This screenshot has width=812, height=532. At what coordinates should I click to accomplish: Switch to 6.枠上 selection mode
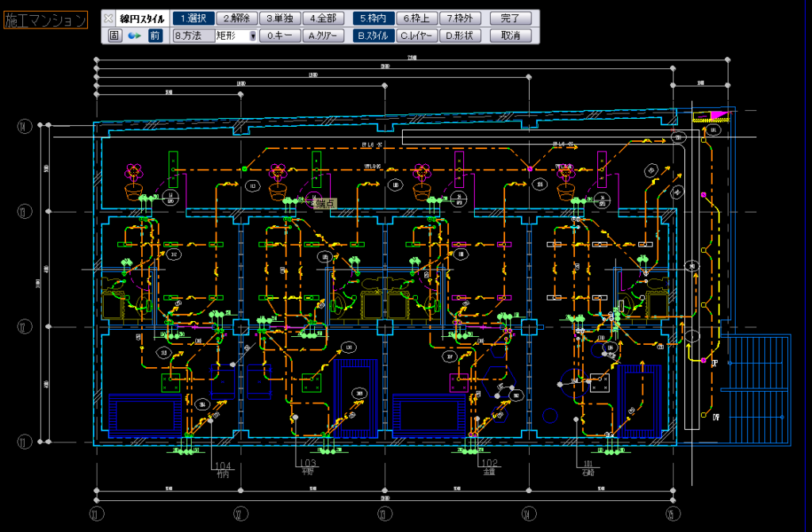(417, 19)
